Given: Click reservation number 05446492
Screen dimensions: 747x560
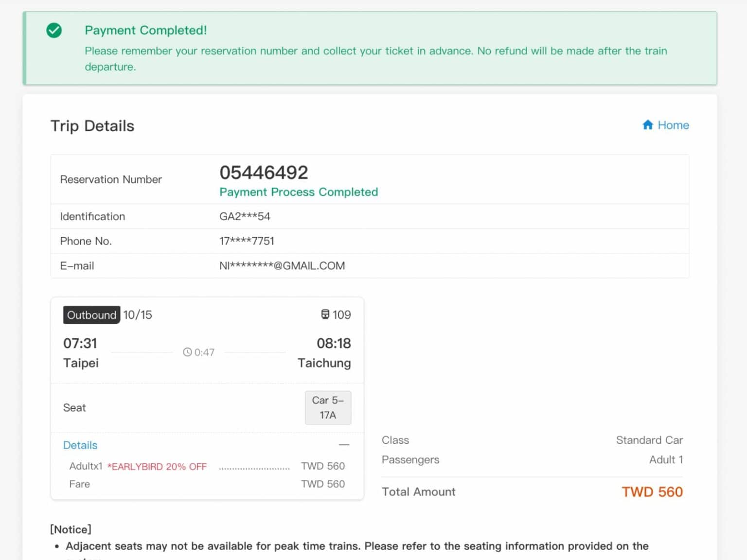Looking at the screenshot, I should [x=264, y=173].
